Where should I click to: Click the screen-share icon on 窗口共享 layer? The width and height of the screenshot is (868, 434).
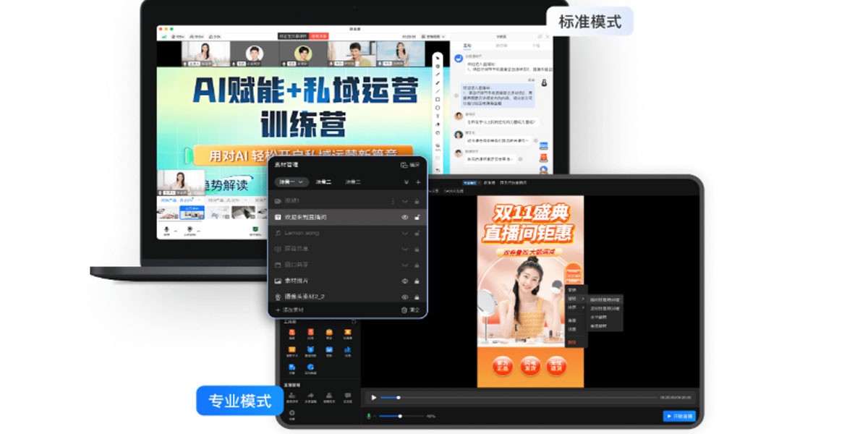click(278, 263)
